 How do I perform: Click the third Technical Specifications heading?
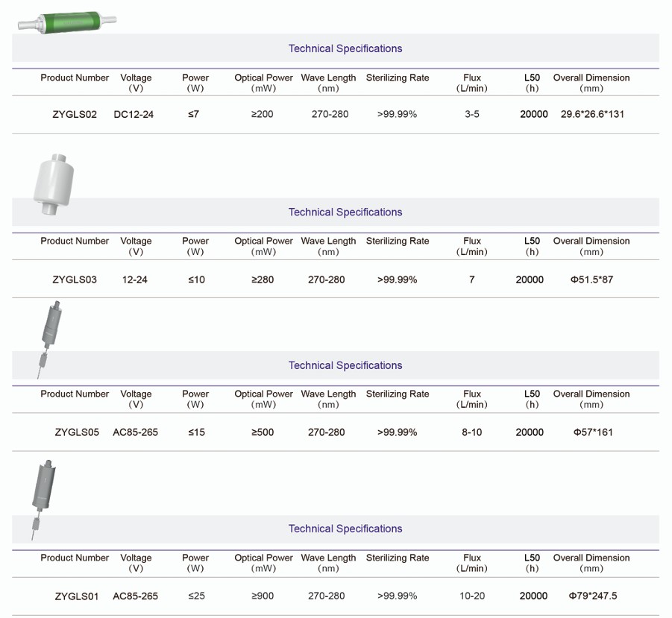coord(345,366)
